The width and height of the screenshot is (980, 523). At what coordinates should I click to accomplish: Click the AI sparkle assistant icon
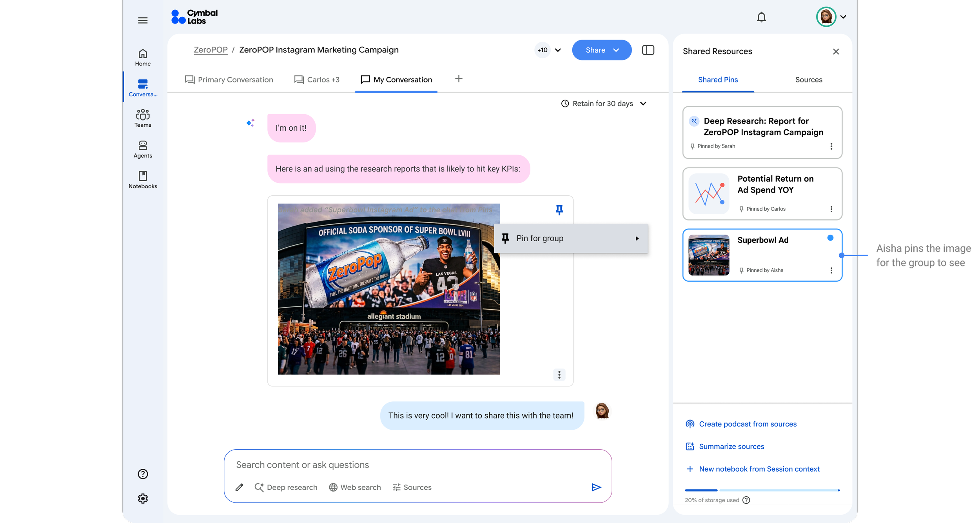click(x=250, y=123)
